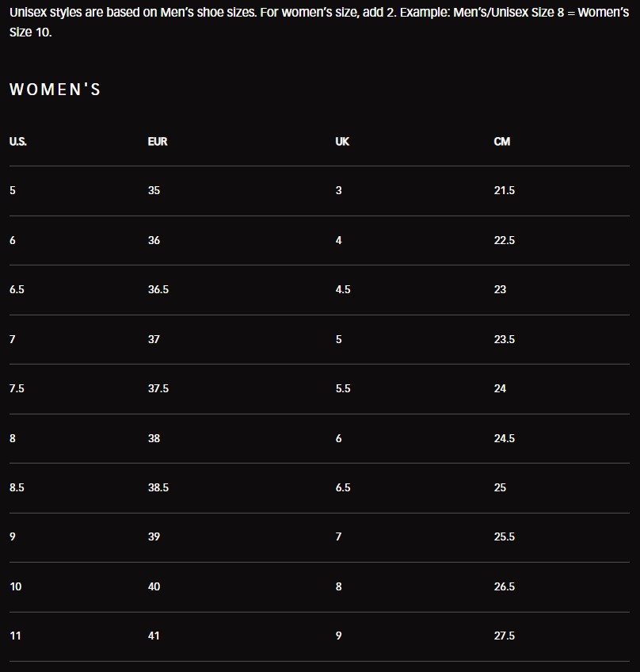The height and width of the screenshot is (672, 640).
Task: Select U.S. size 6.5 cell
Action: coord(17,290)
